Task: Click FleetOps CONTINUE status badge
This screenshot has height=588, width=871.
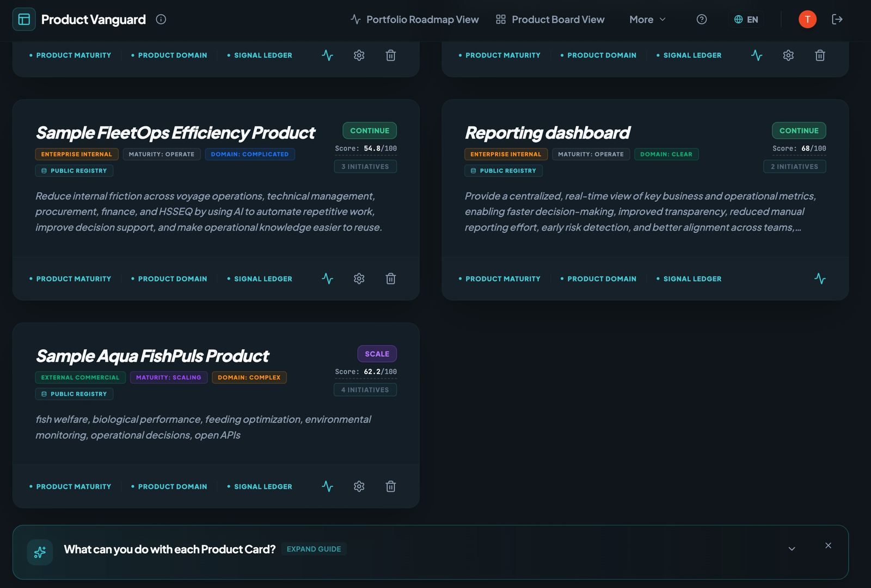Action: tap(370, 131)
